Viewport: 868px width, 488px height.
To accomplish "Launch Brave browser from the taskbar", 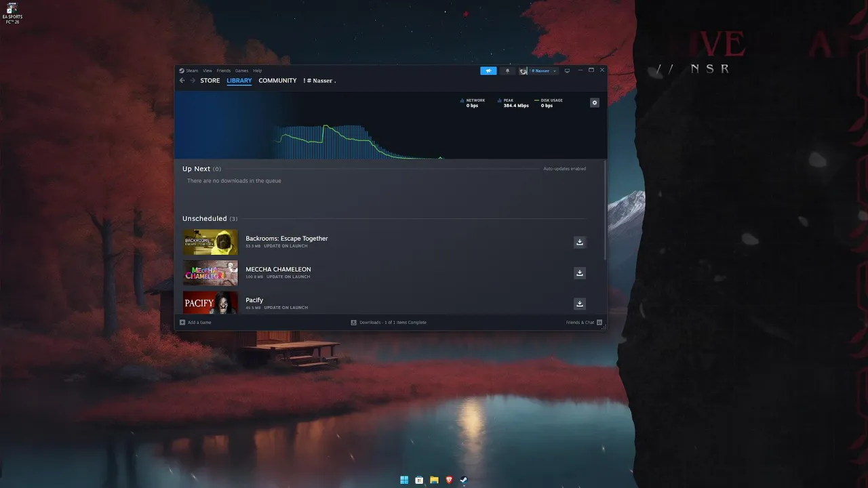I will tap(449, 480).
